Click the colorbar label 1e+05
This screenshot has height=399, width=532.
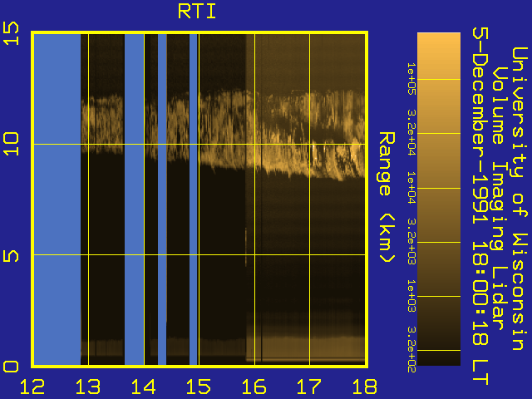(x=411, y=79)
